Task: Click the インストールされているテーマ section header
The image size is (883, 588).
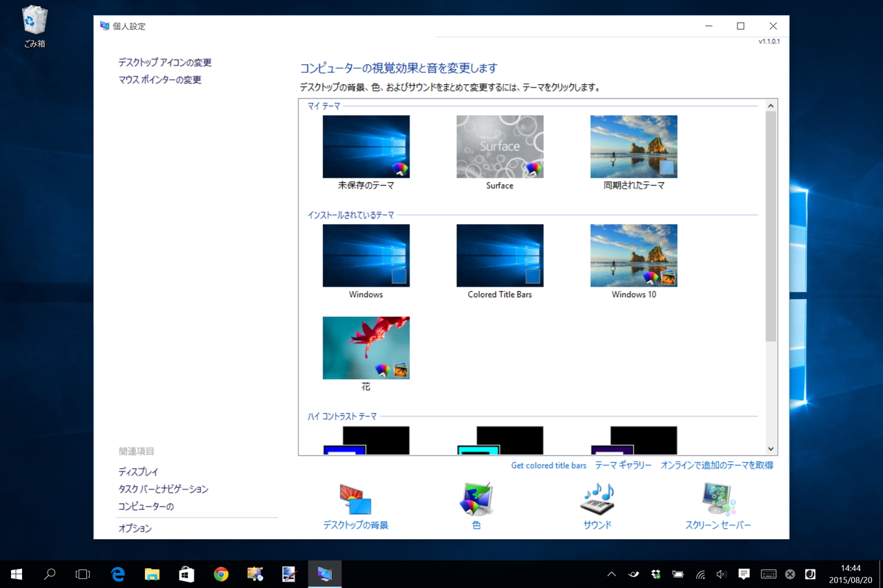Action: 350,215
